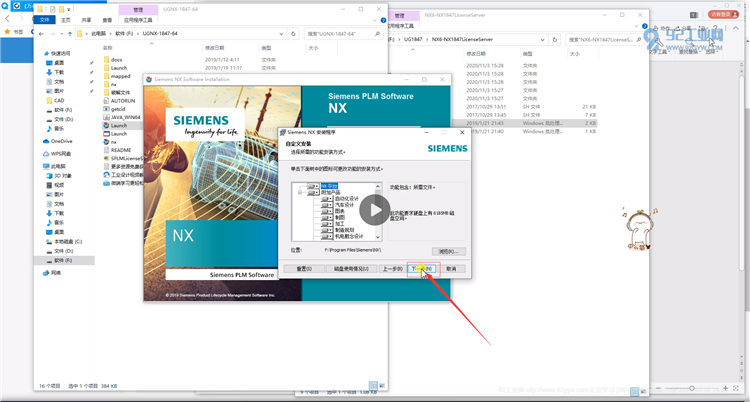The image size is (750, 402).
Task: Adjust the zoom slider at bottom right
Action: coord(692,388)
